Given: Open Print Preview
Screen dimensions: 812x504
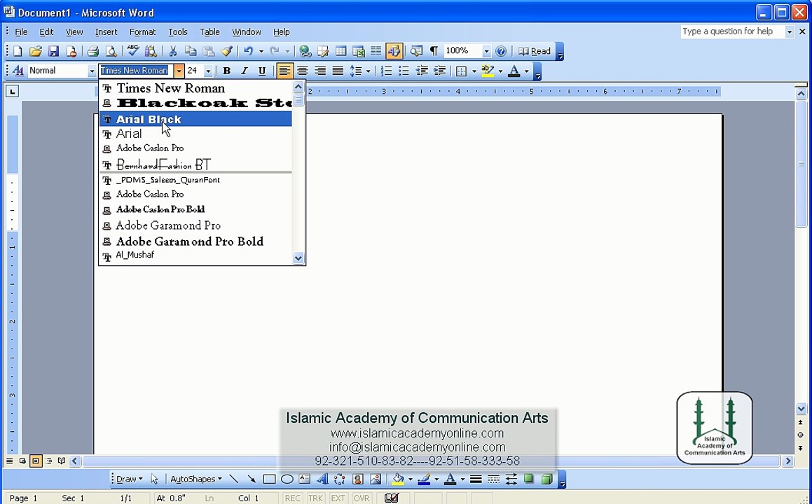Looking at the screenshot, I should pos(111,51).
